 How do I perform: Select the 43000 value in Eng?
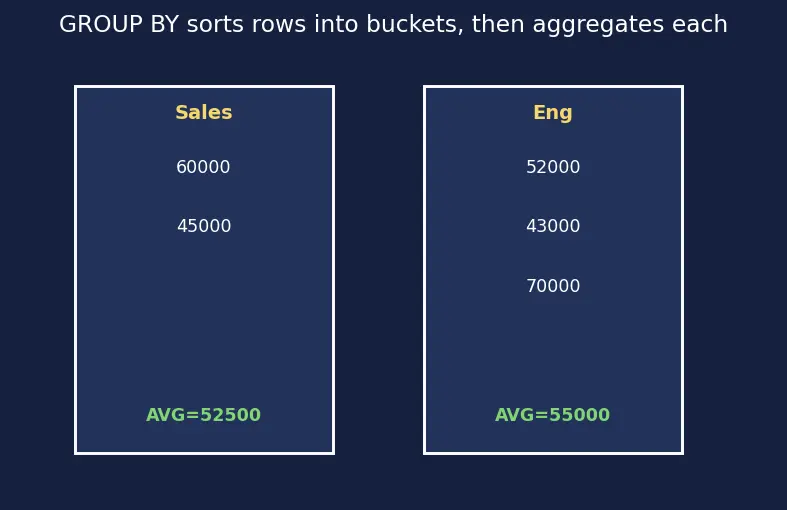click(553, 226)
